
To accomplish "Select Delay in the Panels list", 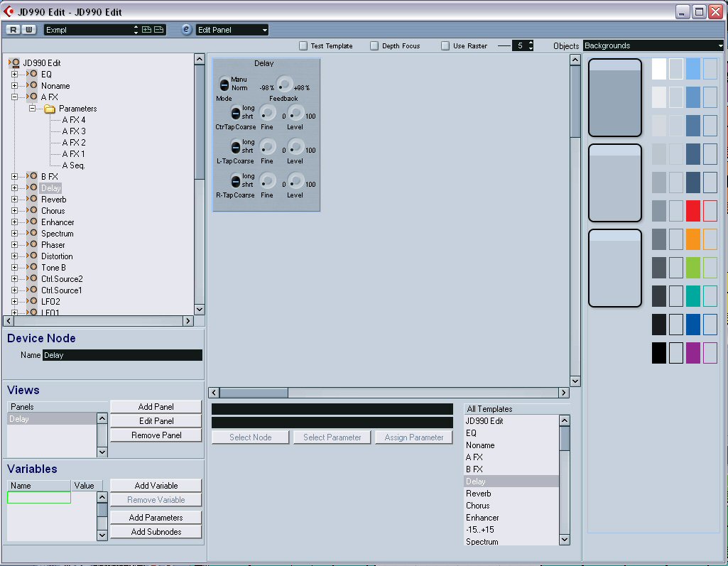I will [x=52, y=419].
